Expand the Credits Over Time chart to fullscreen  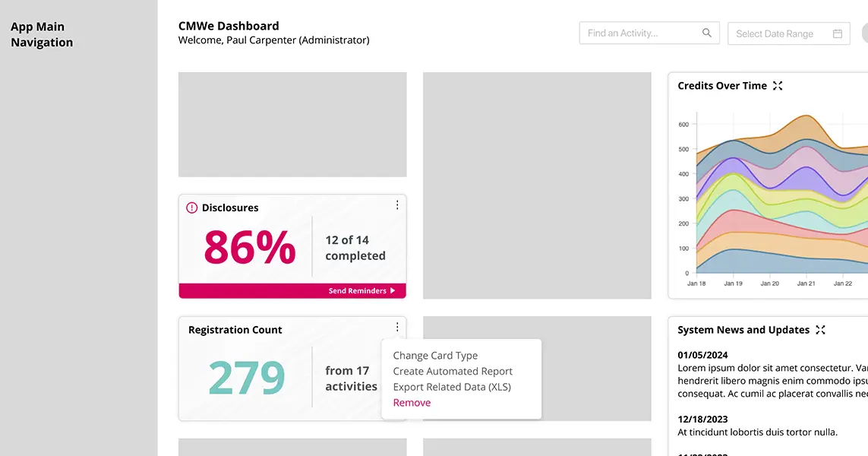click(x=778, y=86)
